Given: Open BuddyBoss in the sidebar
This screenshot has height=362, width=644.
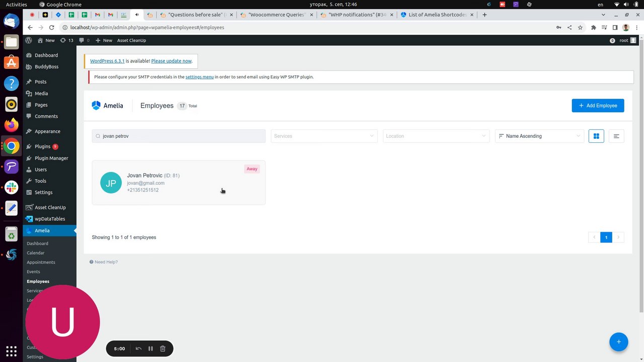Looking at the screenshot, I should (x=46, y=66).
